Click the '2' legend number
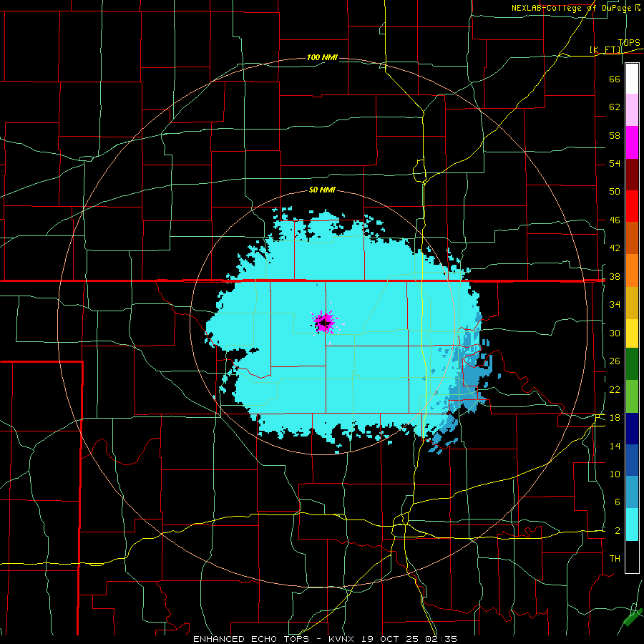The width and height of the screenshot is (644, 644). [618, 531]
